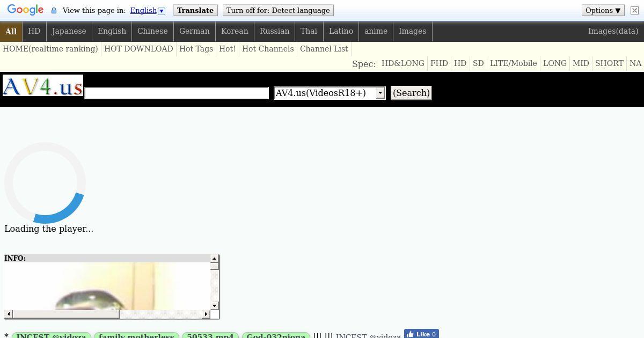Viewport: 644px width, 338px height.
Task: Open the Russian category tab
Action: point(274,31)
